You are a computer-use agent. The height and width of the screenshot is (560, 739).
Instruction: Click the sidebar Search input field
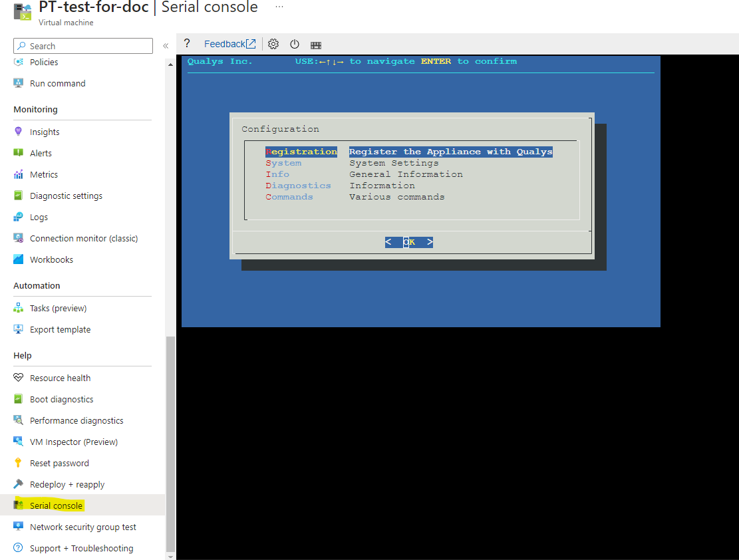[83, 46]
